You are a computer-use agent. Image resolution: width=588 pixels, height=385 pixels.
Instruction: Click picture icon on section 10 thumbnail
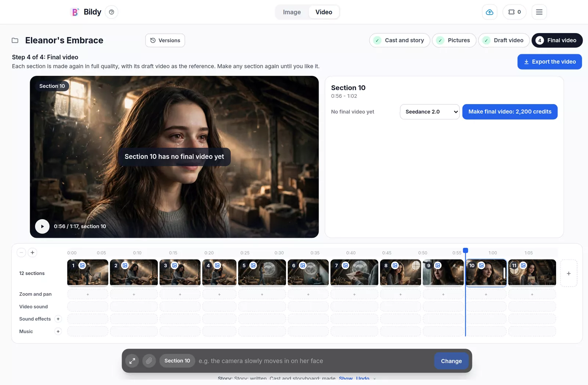click(x=481, y=265)
